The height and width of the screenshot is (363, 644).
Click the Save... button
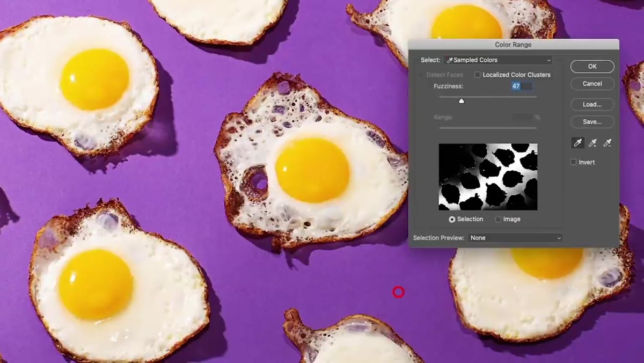pyautogui.click(x=592, y=122)
